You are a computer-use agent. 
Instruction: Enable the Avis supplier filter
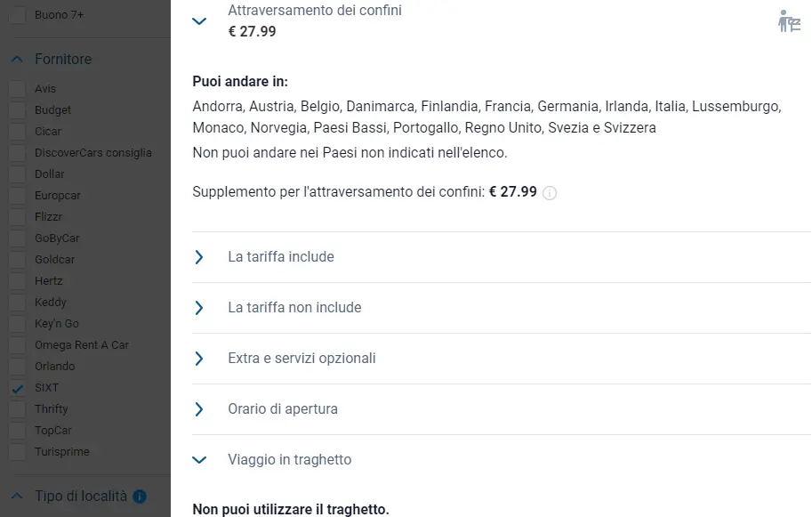click(17, 89)
